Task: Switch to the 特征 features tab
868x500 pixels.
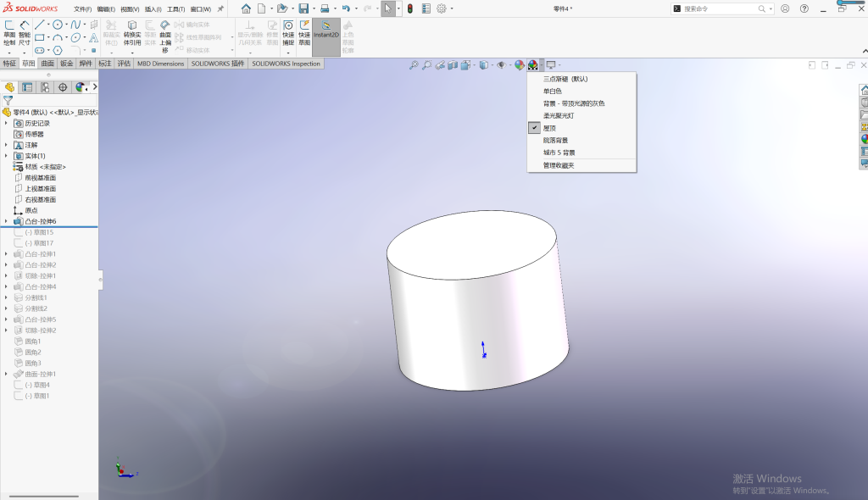Action: tap(9, 64)
